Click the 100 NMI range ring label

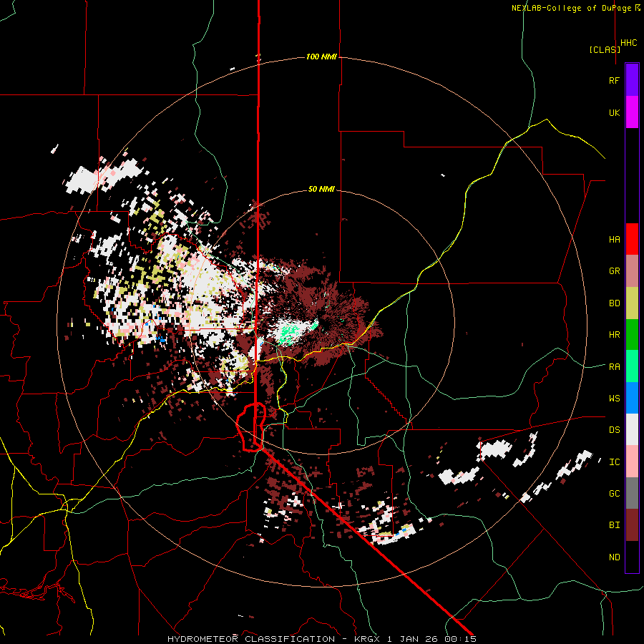(x=321, y=57)
